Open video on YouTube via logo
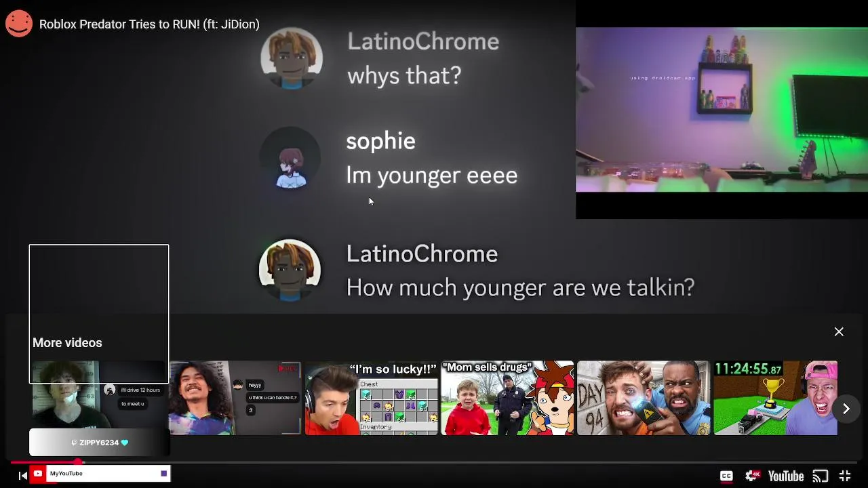This screenshot has height=488, width=868. pos(786,476)
